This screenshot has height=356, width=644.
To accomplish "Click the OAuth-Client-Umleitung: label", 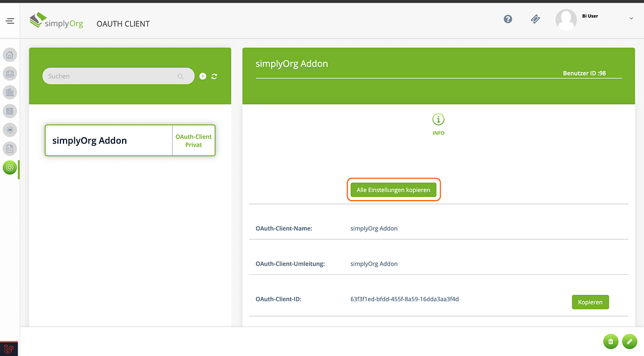I will 290,264.
